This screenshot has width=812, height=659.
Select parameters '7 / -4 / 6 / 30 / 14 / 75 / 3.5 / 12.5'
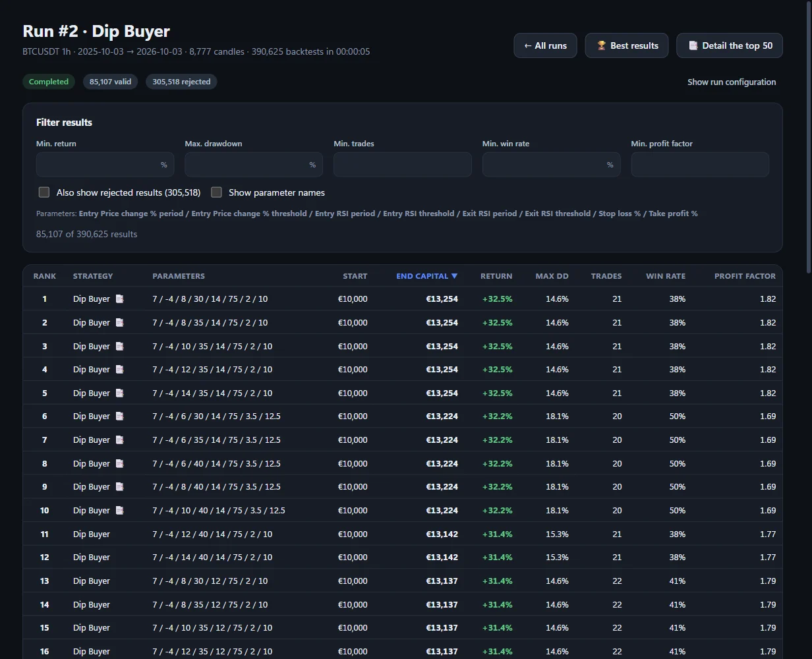pos(216,416)
